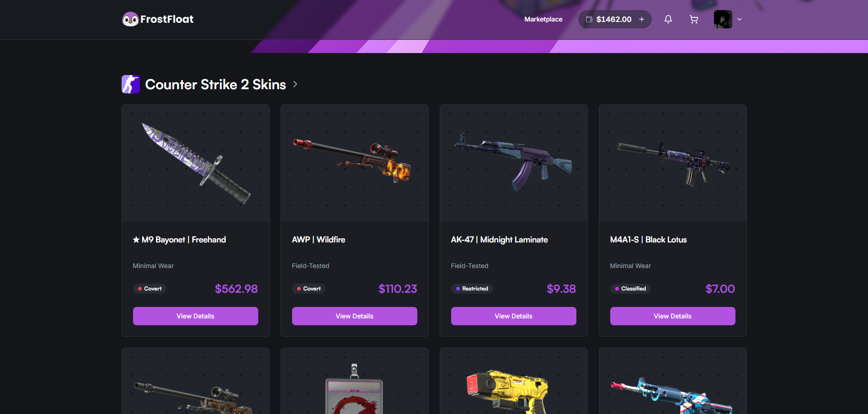Click the Counter Strike 2 Skins heading
Screen dimensions: 868x414
(216, 84)
